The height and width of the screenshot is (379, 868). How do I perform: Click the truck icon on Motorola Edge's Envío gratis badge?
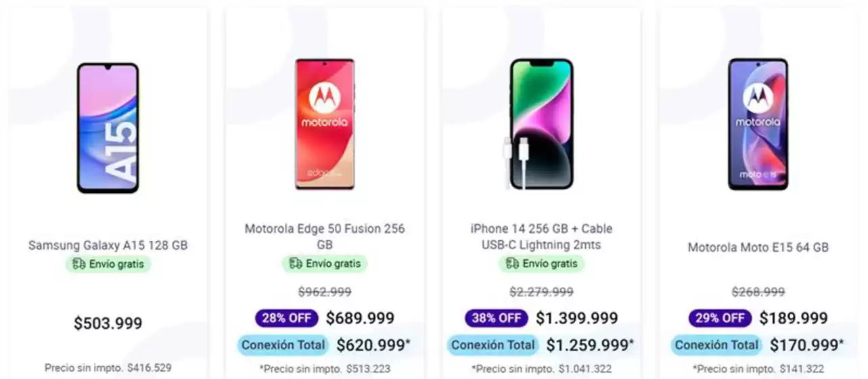click(x=295, y=264)
